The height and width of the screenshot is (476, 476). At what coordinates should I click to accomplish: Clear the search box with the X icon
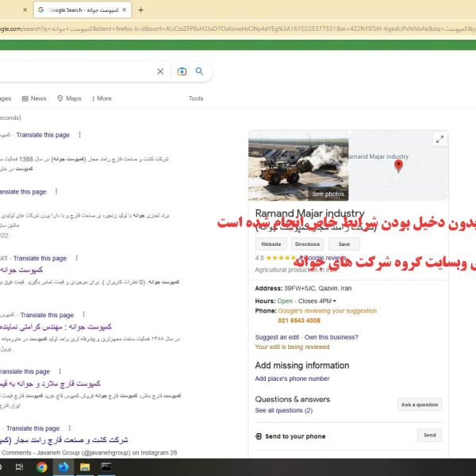coord(160,71)
